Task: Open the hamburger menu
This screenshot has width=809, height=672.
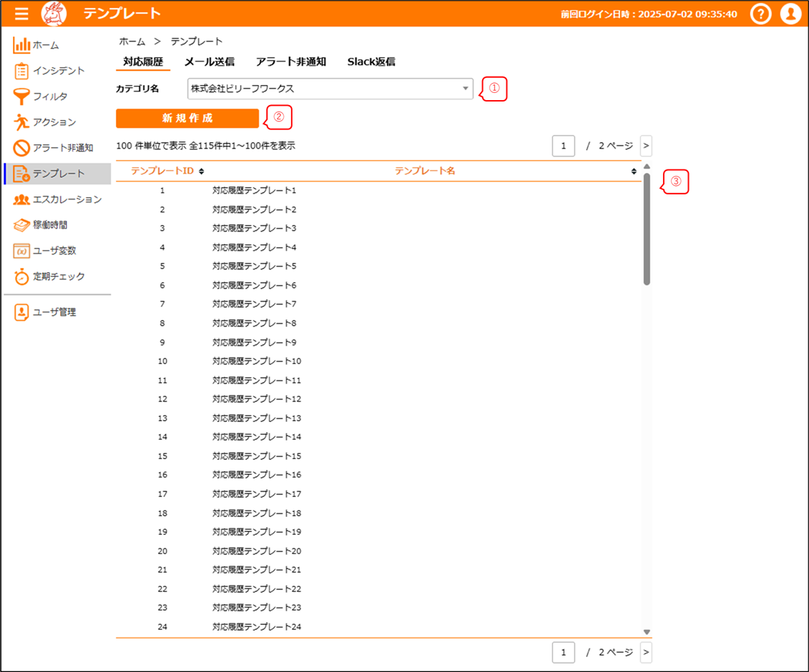Action: tap(21, 14)
